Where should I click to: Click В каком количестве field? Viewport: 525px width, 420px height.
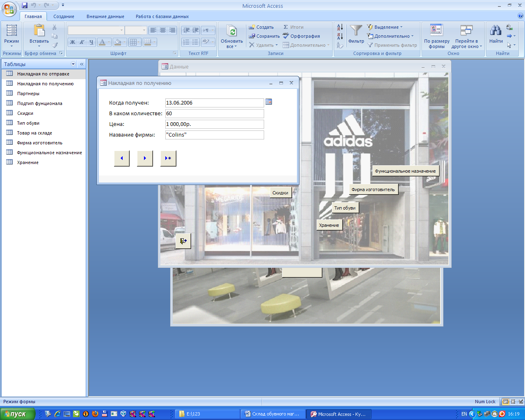click(215, 114)
